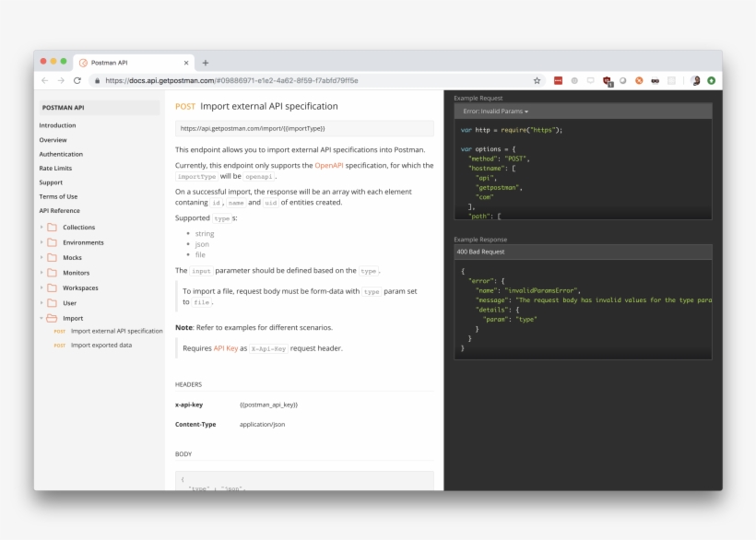Bookmark this page with the star icon

coord(537,81)
